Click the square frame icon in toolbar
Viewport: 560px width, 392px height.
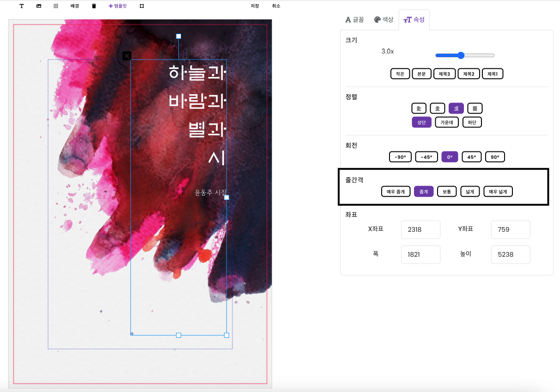coord(142,6)
